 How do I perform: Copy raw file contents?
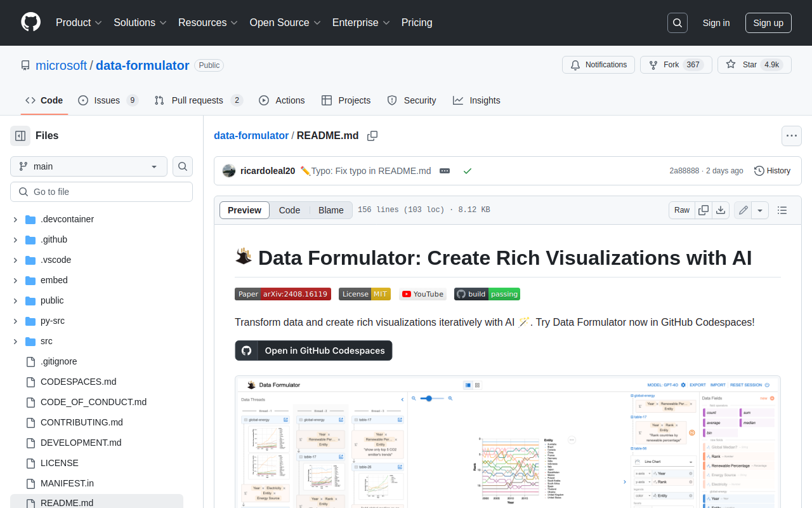pos(704,210)
